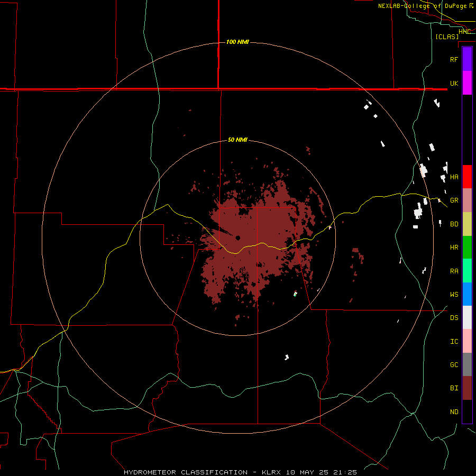476x476 pixels.
Task: Click the IC light pink legend swatch
Action: 467,341
